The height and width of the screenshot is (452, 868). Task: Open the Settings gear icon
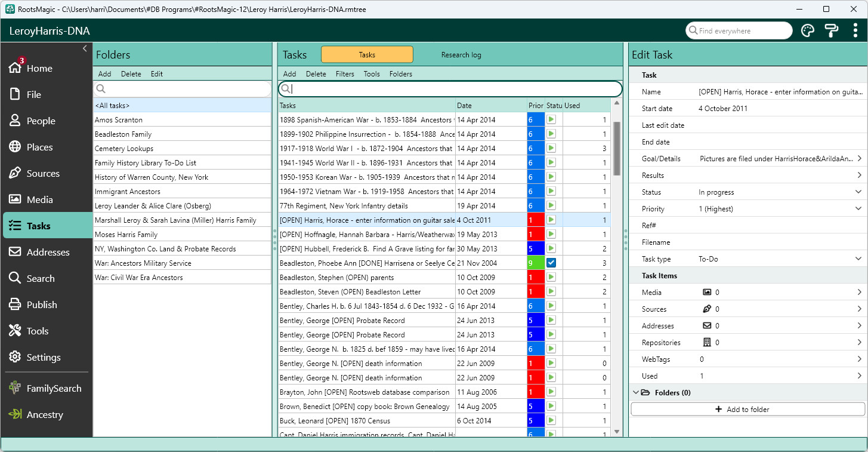pos(16,357)
